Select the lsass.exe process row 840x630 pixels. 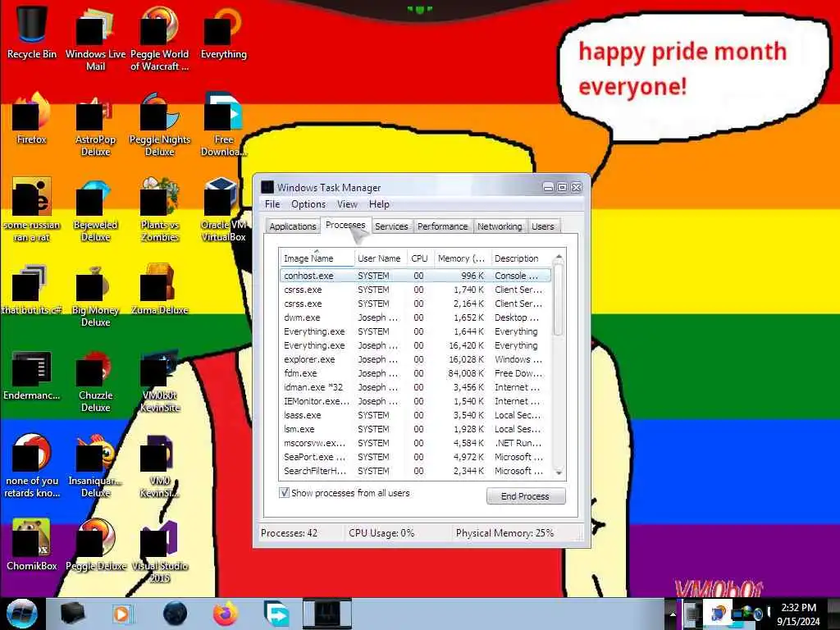415,414
